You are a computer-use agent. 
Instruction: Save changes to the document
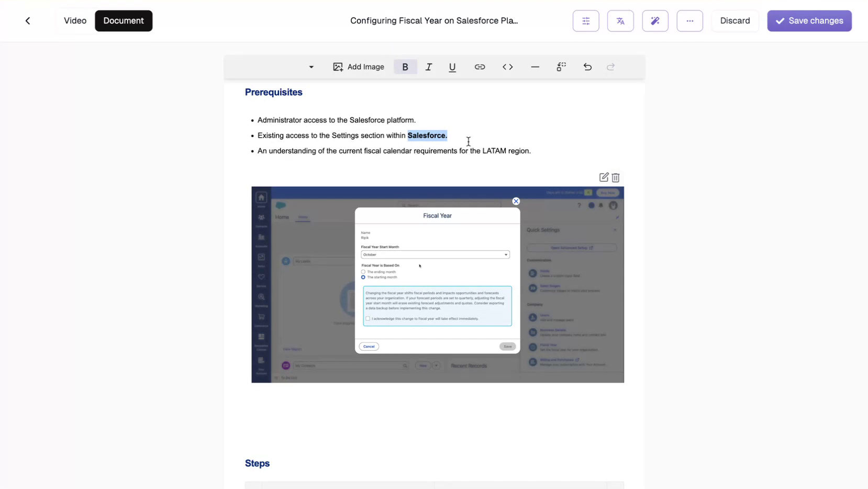pyautogui.click(x=809, y=21)
